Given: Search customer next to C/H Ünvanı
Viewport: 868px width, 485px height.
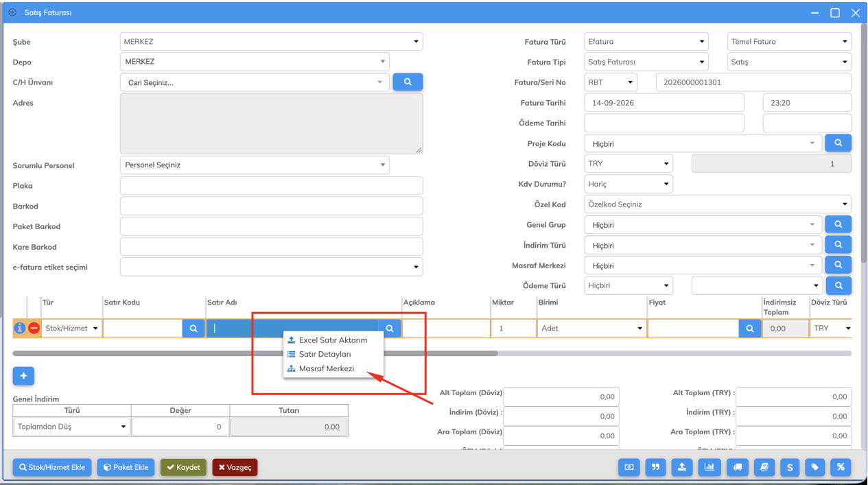Looking at the screenshot, I should 408,82.
